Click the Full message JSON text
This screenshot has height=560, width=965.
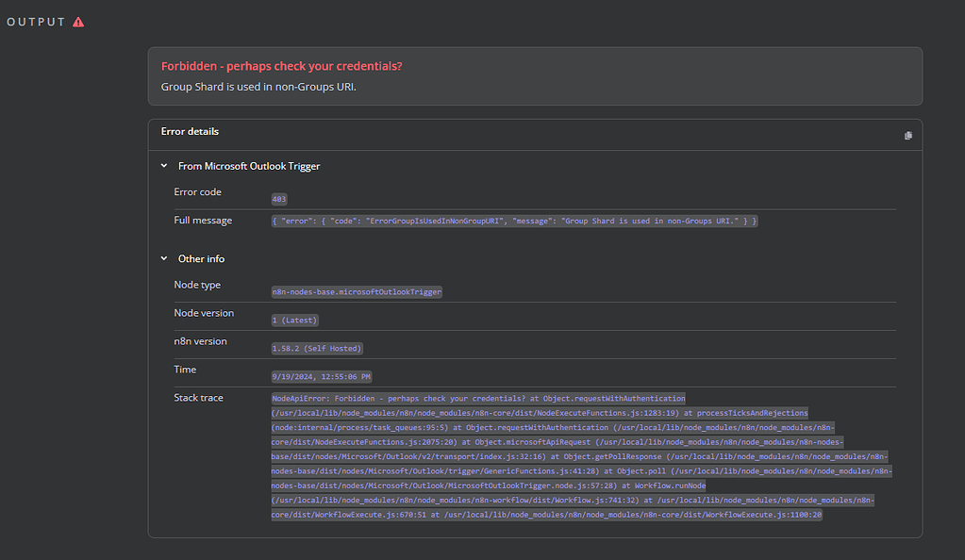click(514, 221)
